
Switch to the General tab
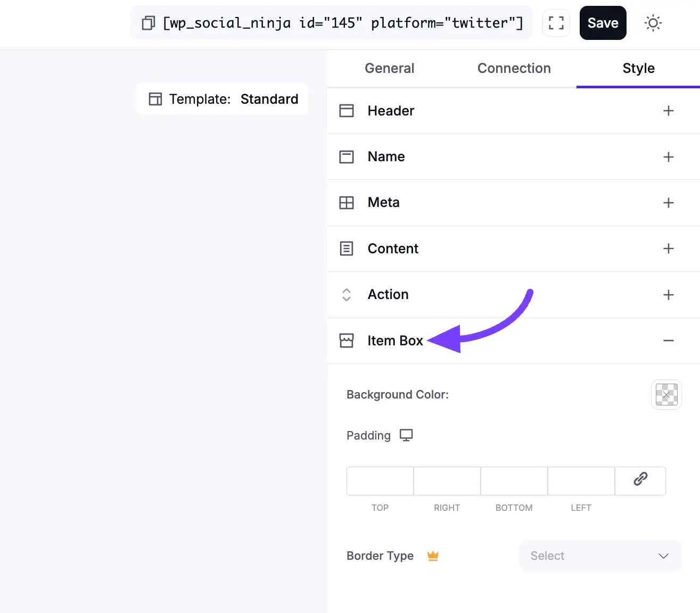pyautogui.click(x=389, y=68)
